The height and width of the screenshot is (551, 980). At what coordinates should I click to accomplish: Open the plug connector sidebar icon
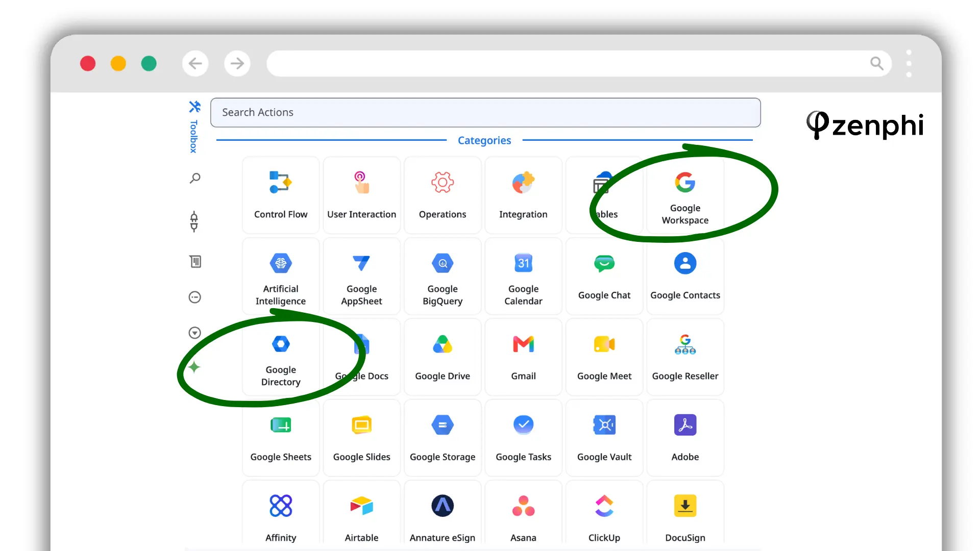[x=194, y=221]
